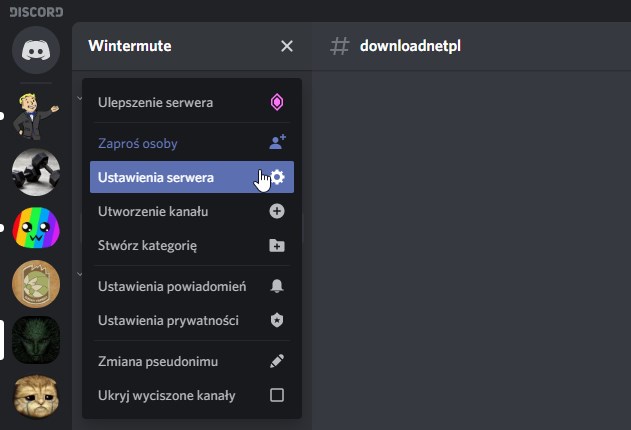Select Ukryj wyciszone kanały menu item
This screenshot has width=631, height=430.
coord(192,395)
